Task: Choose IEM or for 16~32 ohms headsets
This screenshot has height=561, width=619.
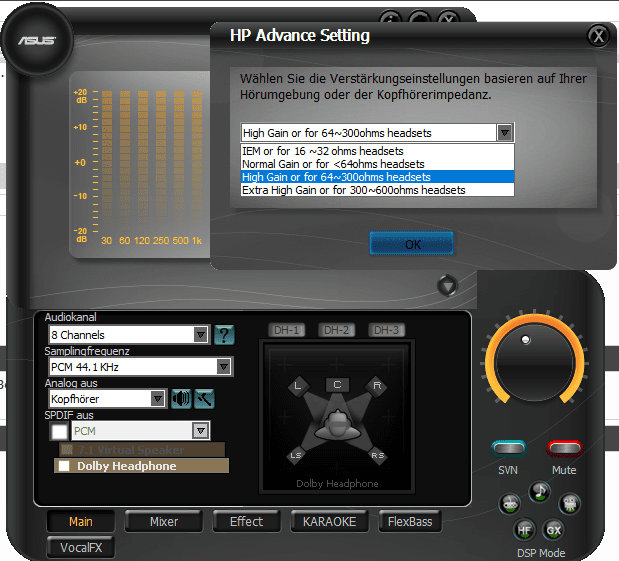Action: click(377, 151)
